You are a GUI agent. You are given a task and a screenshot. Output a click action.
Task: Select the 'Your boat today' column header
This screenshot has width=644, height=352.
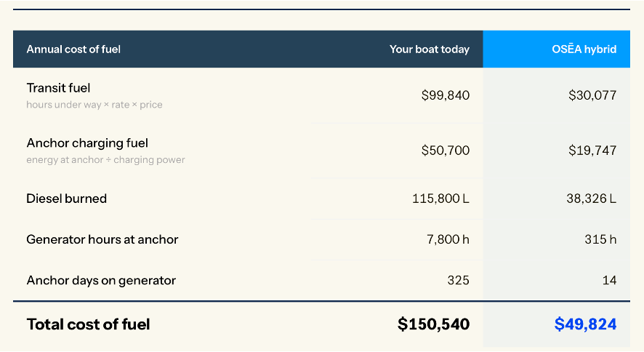point(429,49)
